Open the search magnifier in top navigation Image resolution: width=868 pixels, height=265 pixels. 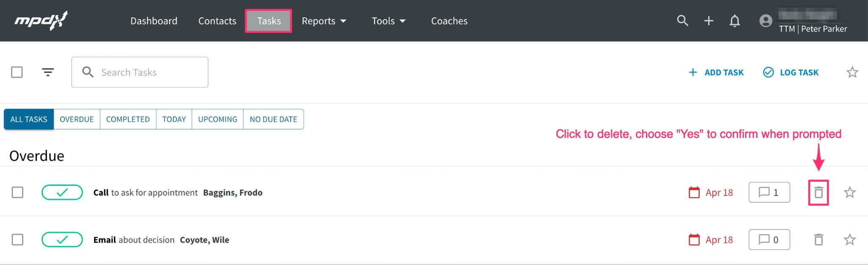tap(682, 20)
